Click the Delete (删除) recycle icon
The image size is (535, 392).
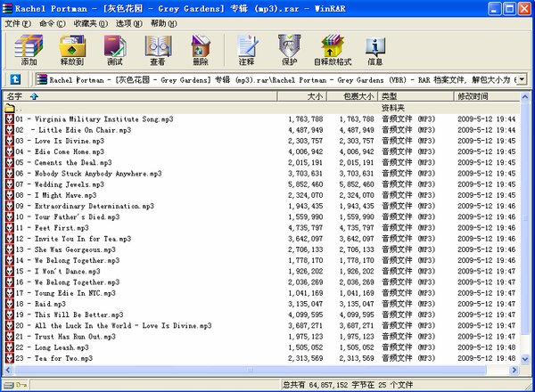201,50
